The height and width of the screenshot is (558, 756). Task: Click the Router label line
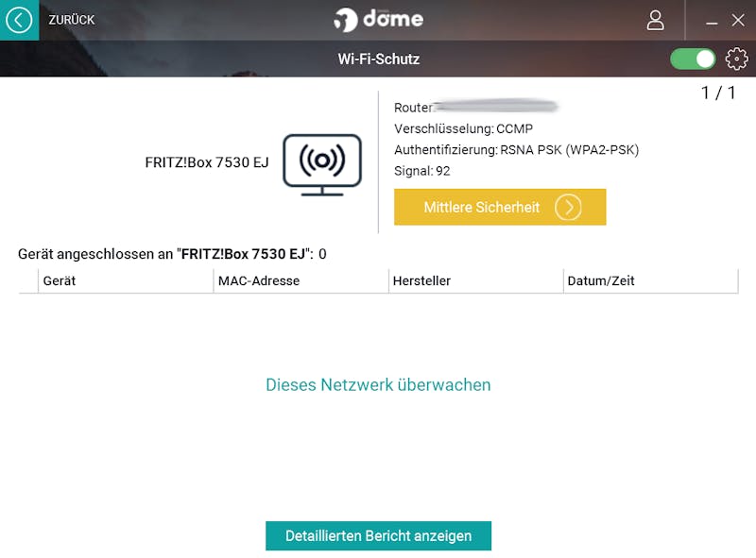476,107
